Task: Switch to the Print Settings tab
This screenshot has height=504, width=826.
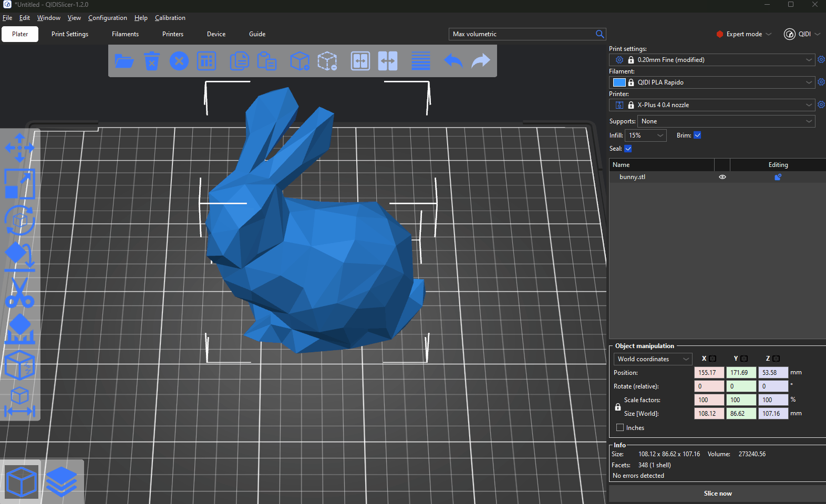Action: (x=70, y=34)
